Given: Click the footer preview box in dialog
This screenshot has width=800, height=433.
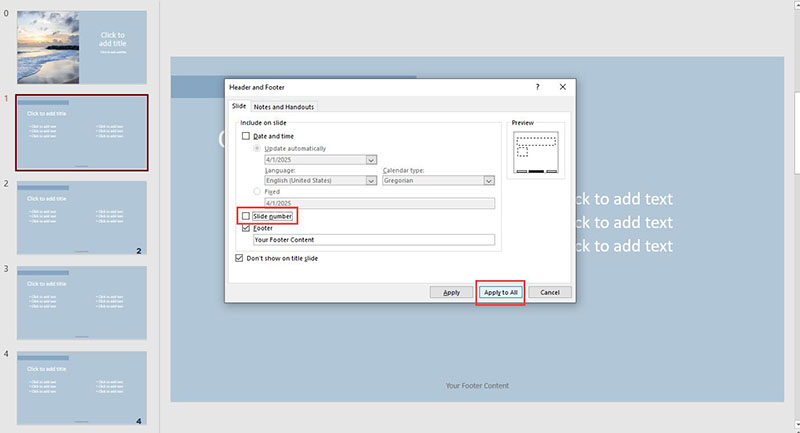Looking at the screenshot, I should [x=536, y=171].
